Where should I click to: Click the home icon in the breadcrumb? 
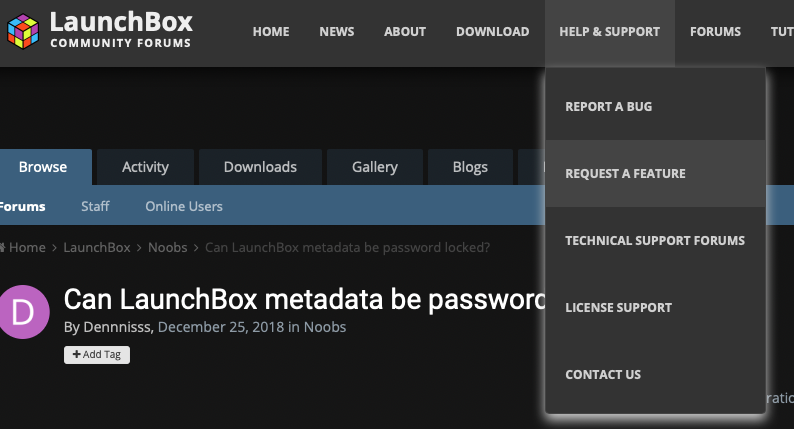2,247
